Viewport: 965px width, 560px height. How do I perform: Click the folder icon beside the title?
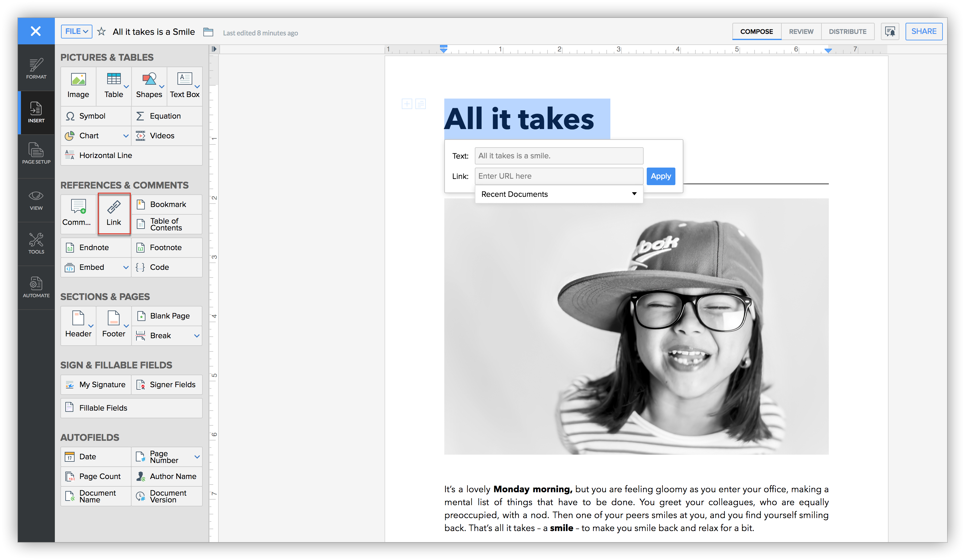tap(208, 32)
